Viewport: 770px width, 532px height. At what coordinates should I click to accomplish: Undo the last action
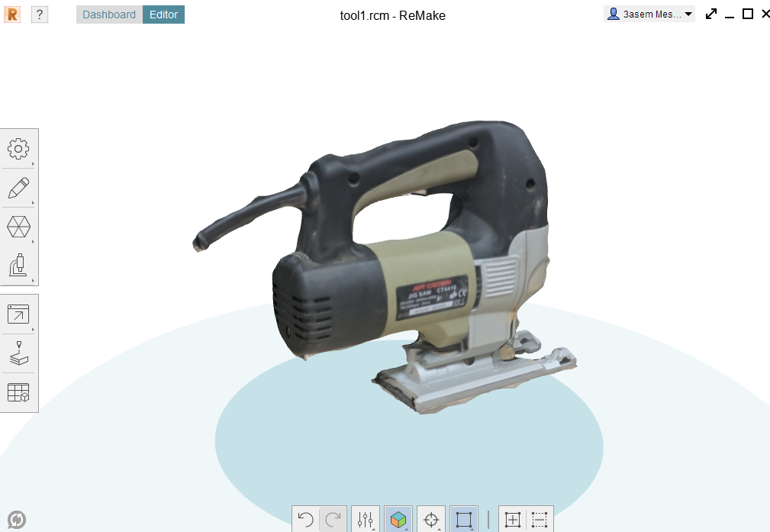pyautogui.click(x=305, y=519)
